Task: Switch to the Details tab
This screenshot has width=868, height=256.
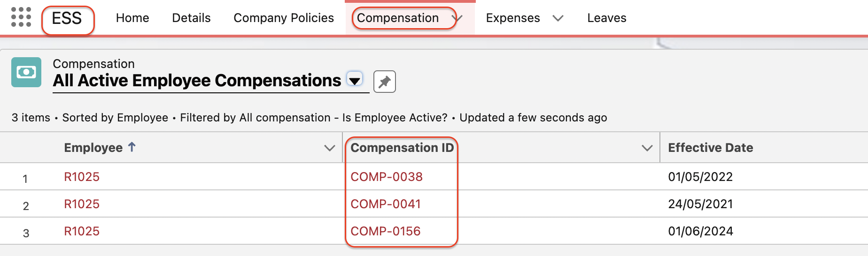Action: click(191, 18)
